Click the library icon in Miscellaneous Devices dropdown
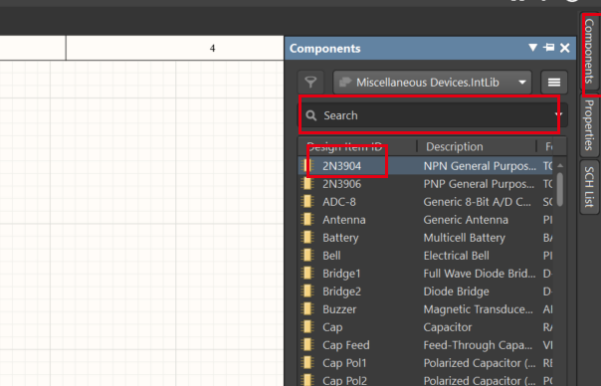Screen dimensions: 601x386 point(345,82)
